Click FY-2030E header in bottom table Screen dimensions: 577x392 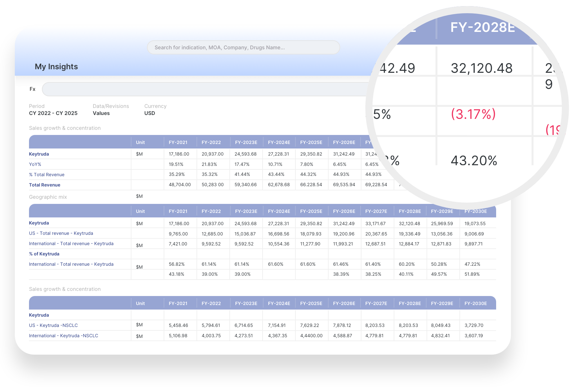coord(476,303)
